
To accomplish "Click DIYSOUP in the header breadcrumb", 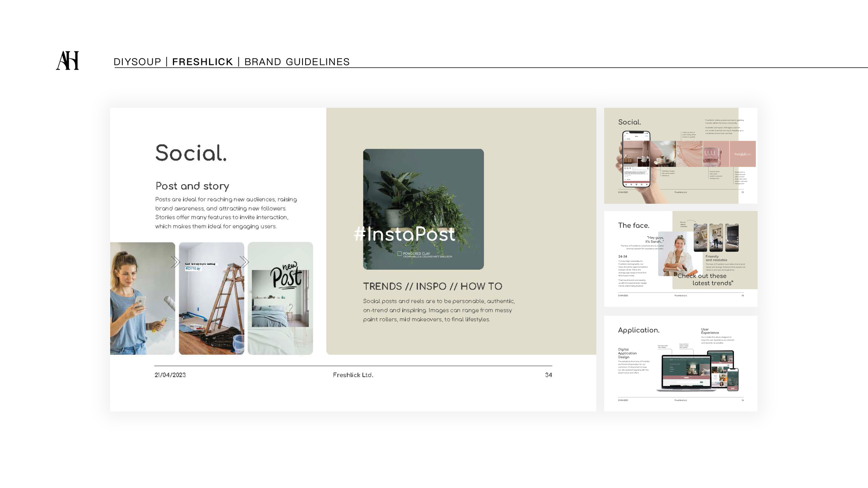I will (137, 62).
